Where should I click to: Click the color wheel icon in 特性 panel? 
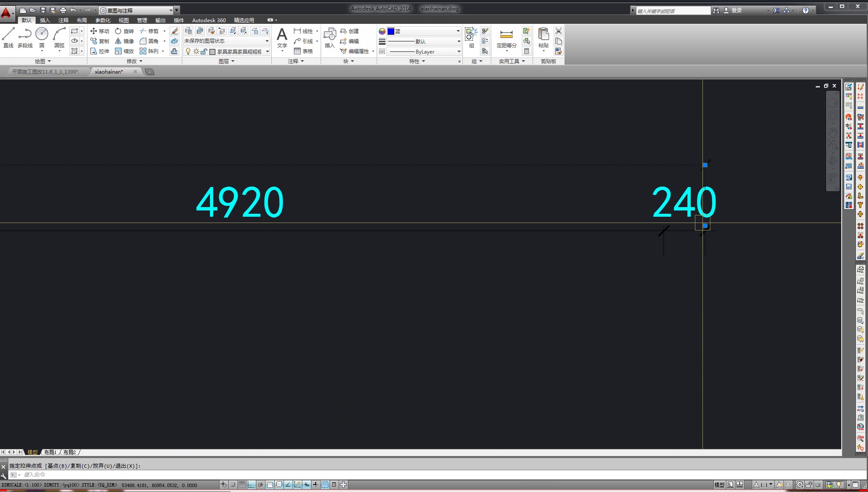[x=382, y=31]
